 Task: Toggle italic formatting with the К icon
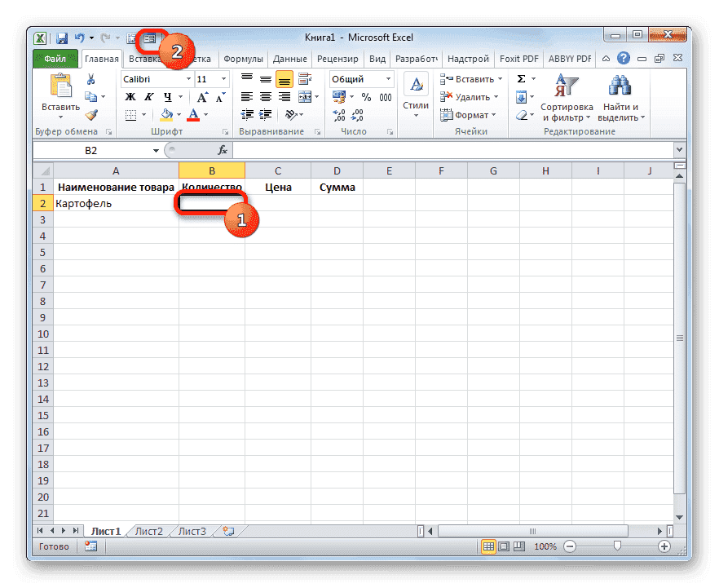point(148,96)
